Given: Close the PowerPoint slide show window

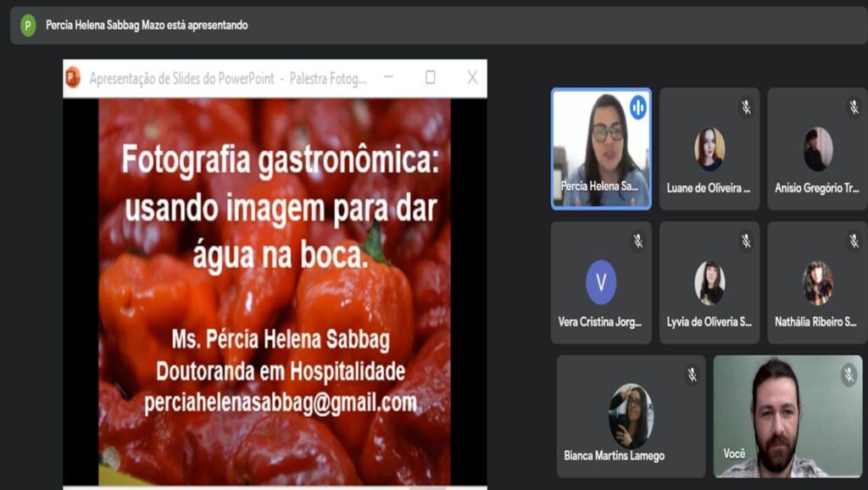Looking at the screenshot, I should pyautogui.click(x=472, y=77).
